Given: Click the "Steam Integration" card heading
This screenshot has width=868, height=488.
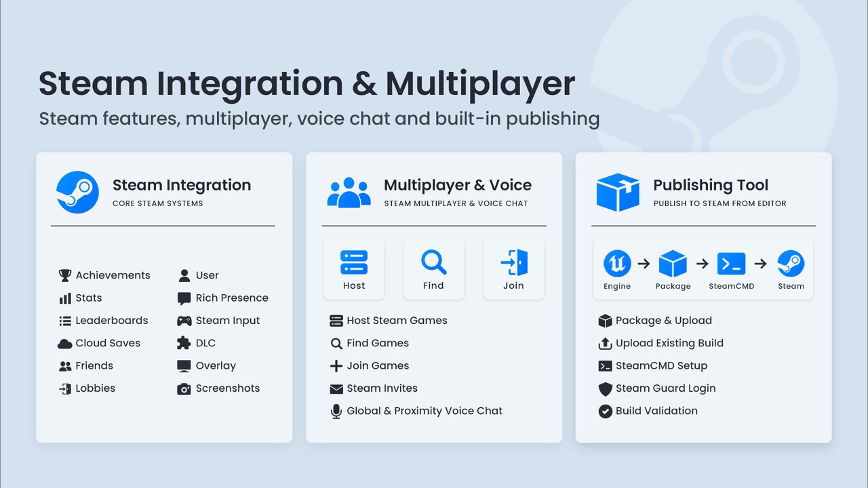Looking at the screenshot, I should click(x=182, y=185).
